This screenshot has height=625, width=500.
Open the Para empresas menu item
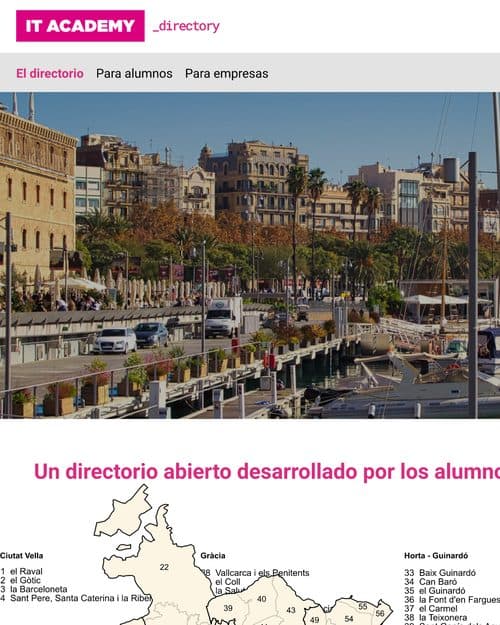click(226, 73)
